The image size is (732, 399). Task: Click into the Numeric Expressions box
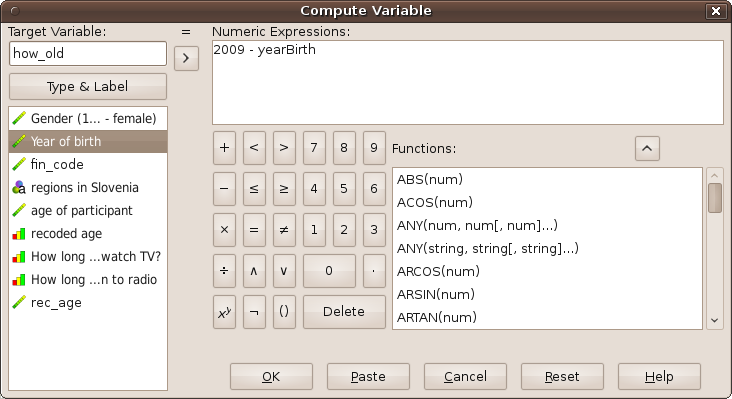point(468,83)
